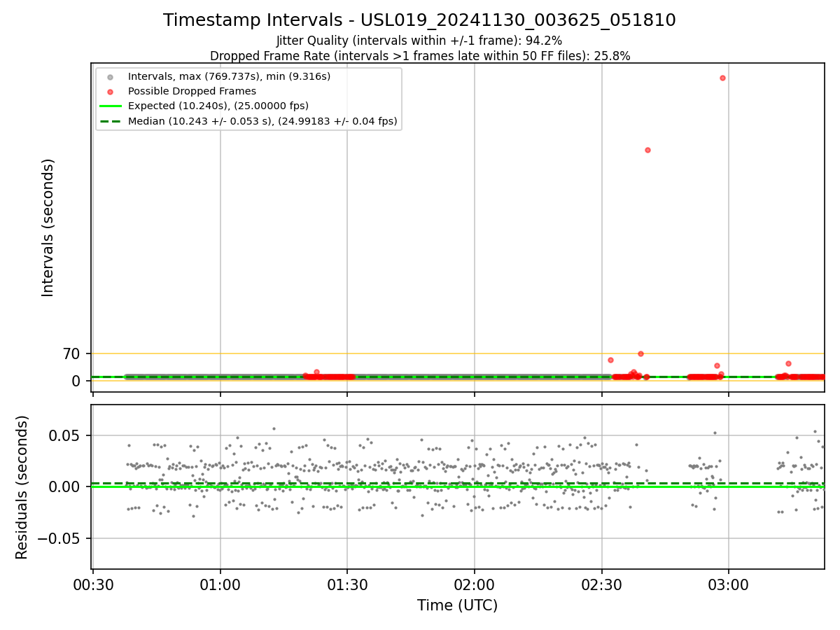Click the "Intervals, max (769.737s)" legend entry
The height and width of the screenshot is (630, 840).
229,76
